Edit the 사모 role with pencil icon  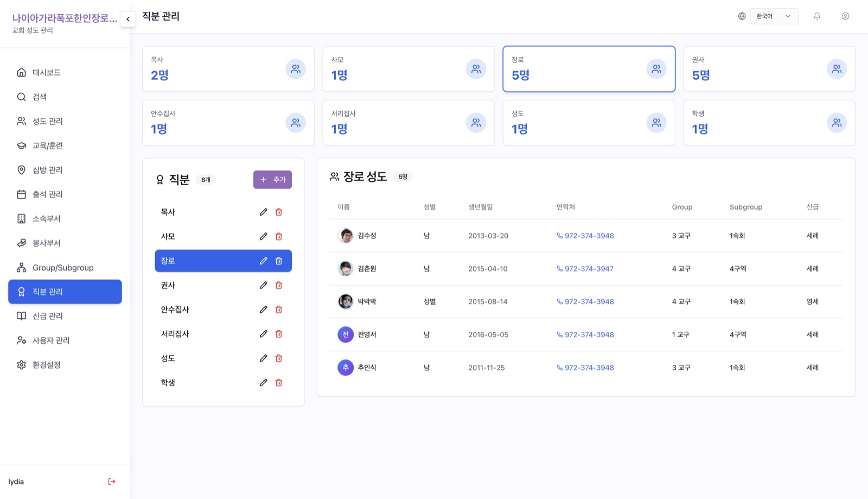[263, 236]
